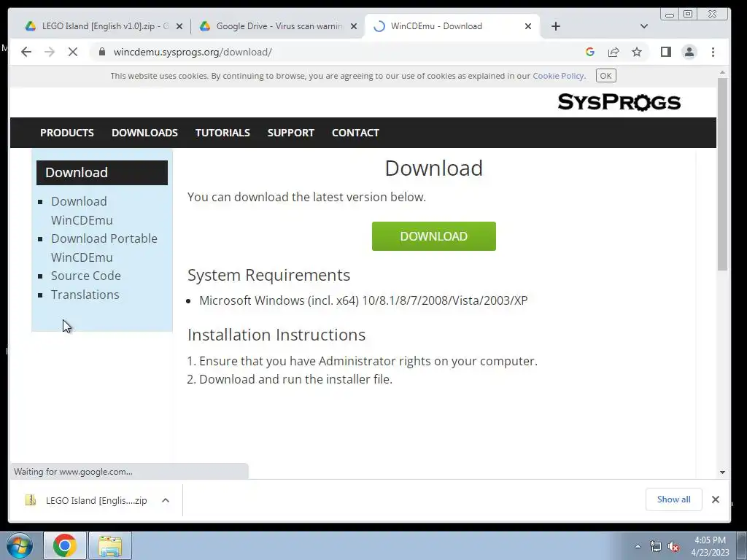
Task: Open the tab search dropdown
Action: coord(644,26)
